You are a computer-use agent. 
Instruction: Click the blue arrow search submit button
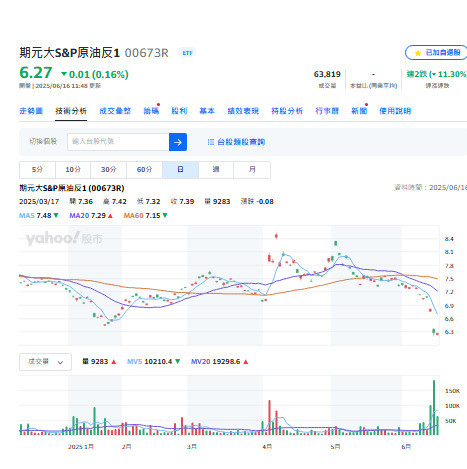[178, 142]
